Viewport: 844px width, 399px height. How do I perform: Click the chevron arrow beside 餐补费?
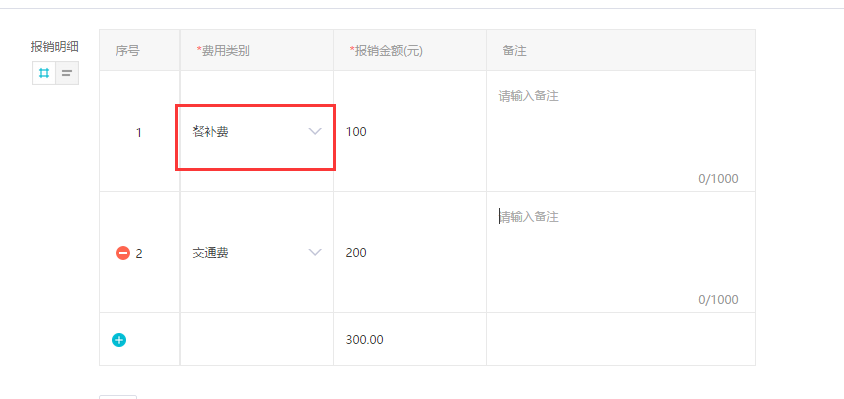click(315, 131)
